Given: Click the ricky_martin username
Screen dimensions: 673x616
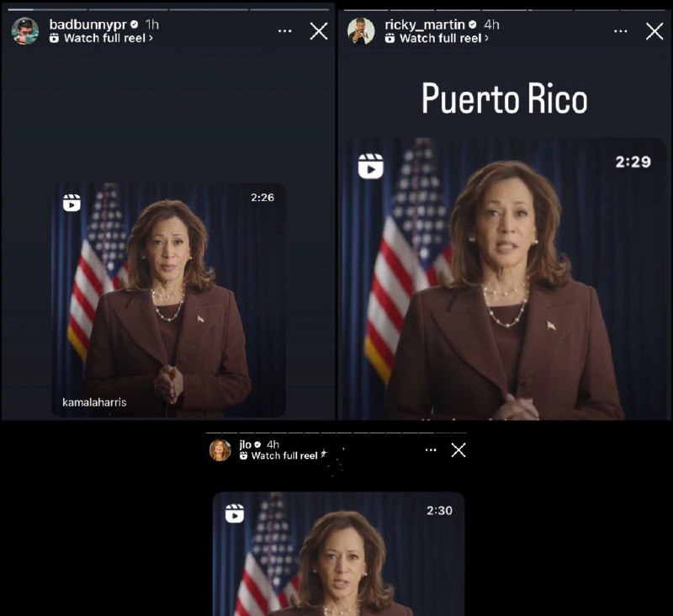Looking at the screenshot, I should (425, 24).
